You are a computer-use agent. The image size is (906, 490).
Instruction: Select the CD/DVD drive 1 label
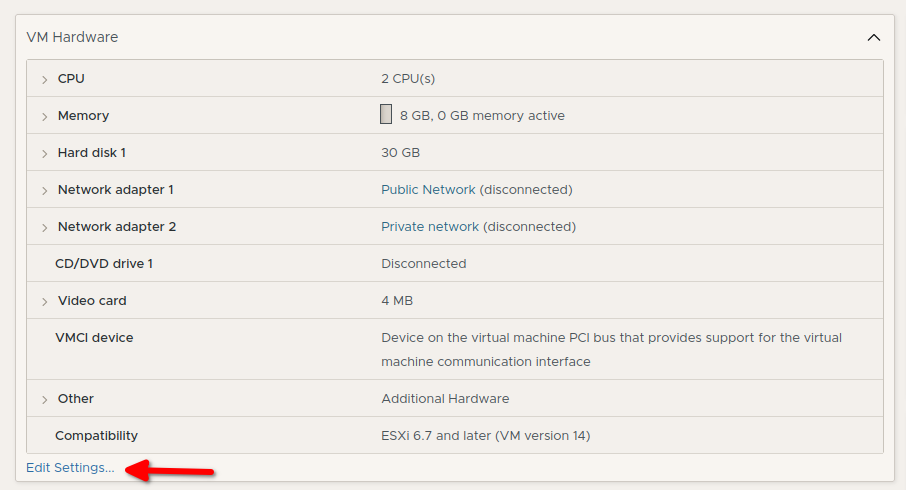(104, 264)
